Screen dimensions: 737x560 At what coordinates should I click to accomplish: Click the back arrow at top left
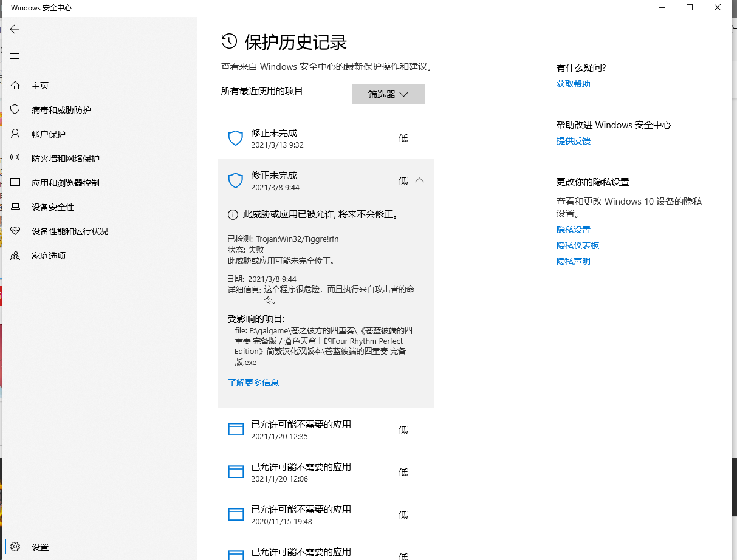tap(15, 29)
